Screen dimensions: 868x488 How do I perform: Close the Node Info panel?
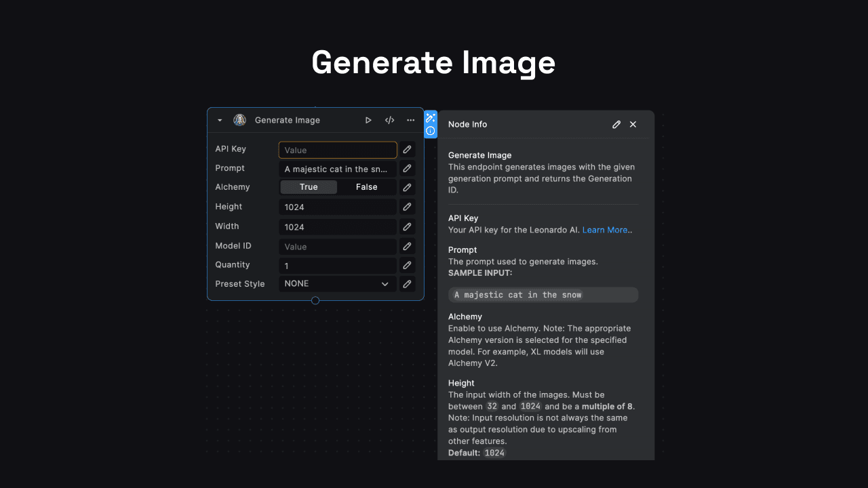pos(633,124)
